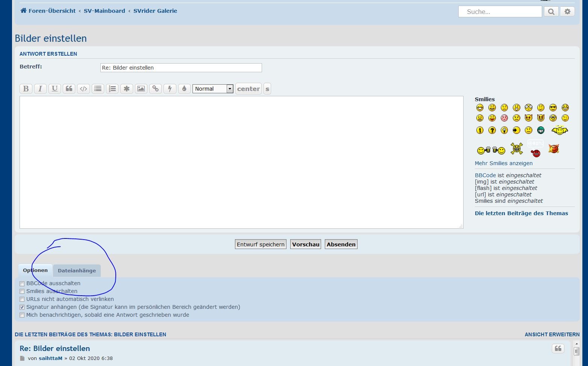
Task: Select the Optionen tab
Action: point(35,270)
